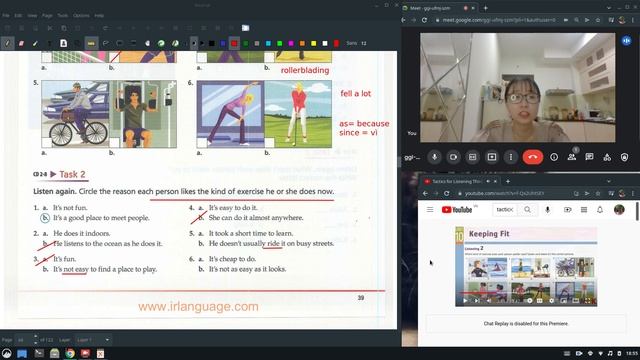
Task: Open the YouTube guide hamburger menu
Action: pyautogui.click(x=430, y=209)
